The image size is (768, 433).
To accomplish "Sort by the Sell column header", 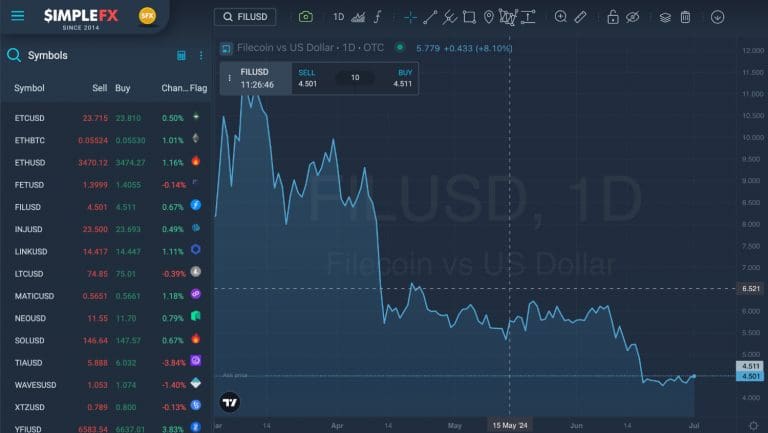I will point(99,88).
